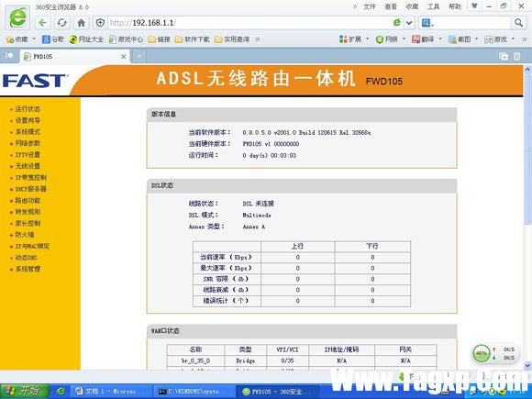This screenshot has width=532, height=399.
Task: Open 系统模式 in the router sidebar
Action: click(28, 132)
